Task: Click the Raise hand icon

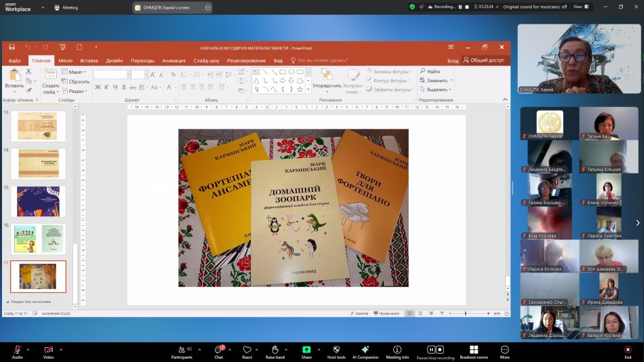Action: (x=275, y=349)
